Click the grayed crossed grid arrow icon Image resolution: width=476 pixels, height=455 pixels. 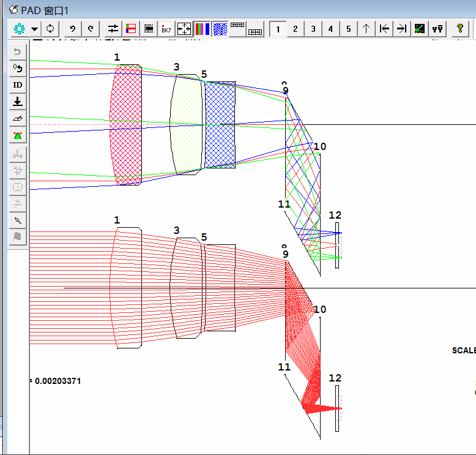point(18,170)
